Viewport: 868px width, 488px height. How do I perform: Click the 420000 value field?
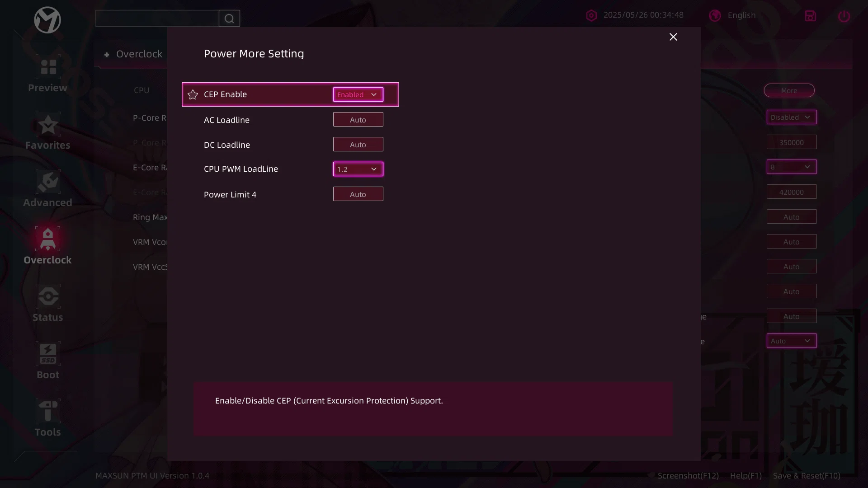point(792,192)
